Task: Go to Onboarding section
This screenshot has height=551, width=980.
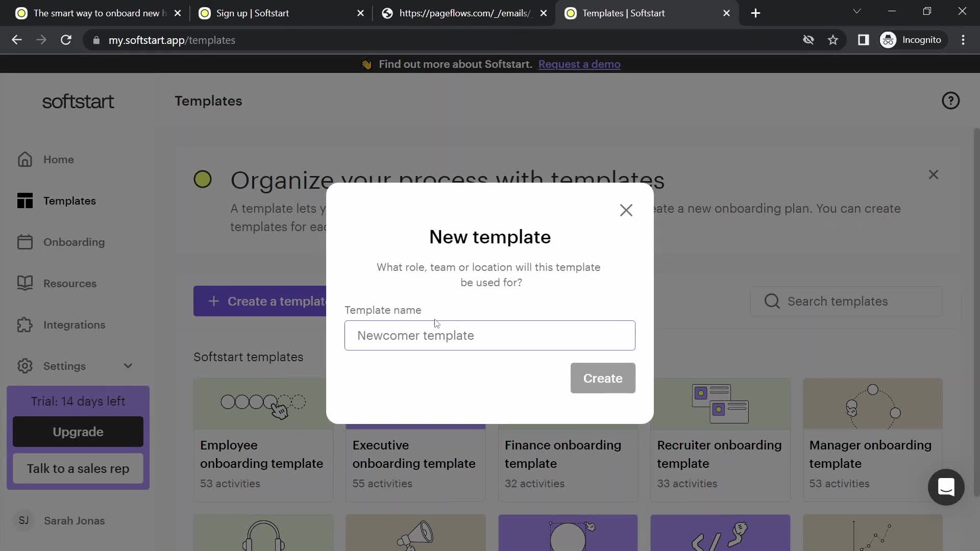Action: (x=73, y=242)
